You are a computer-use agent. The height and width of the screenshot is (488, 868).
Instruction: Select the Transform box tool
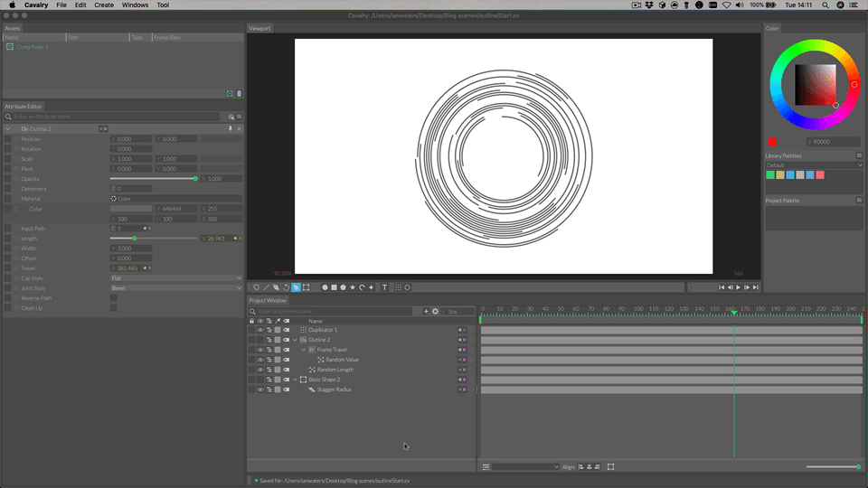[x=307, y=287]
